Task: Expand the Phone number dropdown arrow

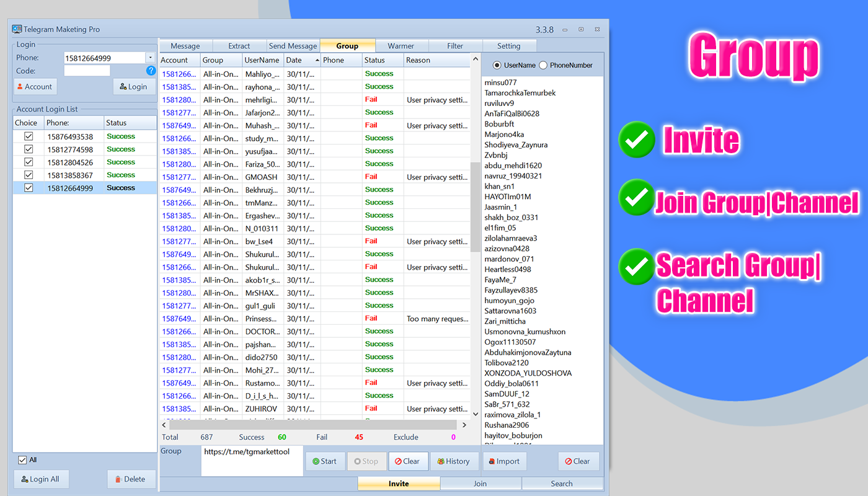Action: click(x=150, y=58)
